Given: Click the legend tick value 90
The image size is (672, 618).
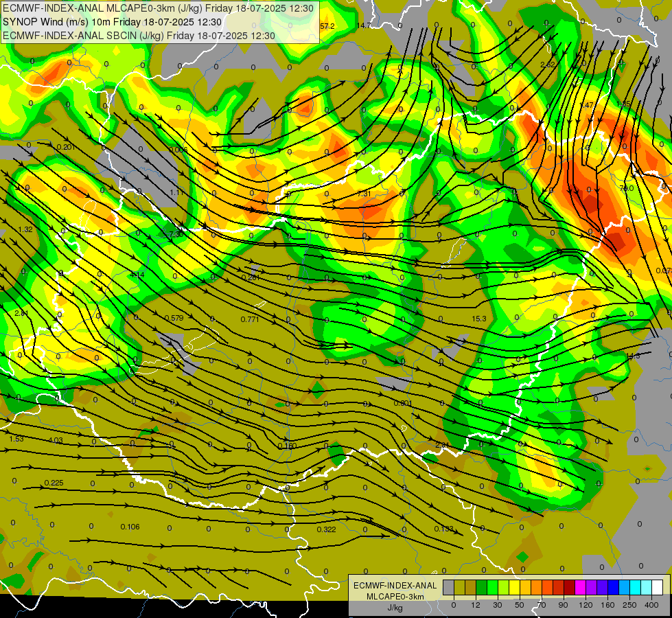Looking at the screenshot, I should [x=563, y=605].
